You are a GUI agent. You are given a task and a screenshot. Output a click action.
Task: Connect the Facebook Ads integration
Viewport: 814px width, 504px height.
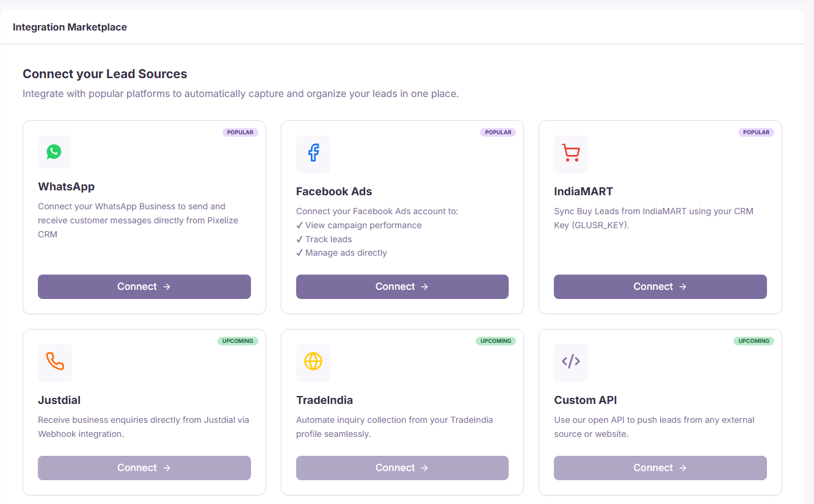[x=402, y=287]
